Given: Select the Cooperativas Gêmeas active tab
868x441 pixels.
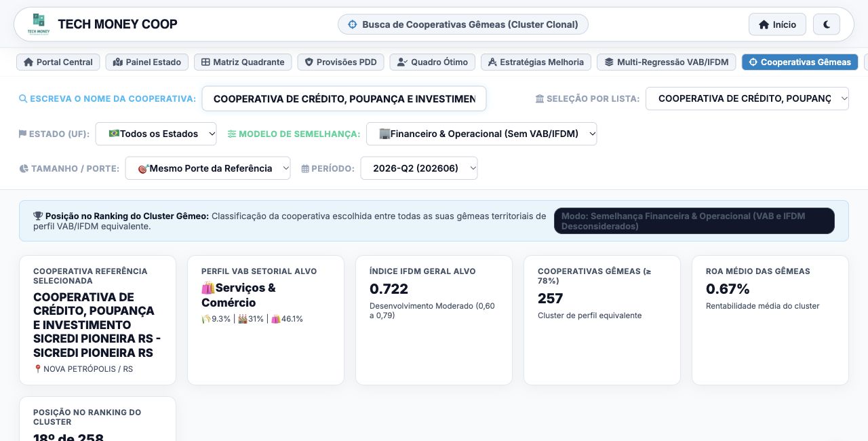Looking at the screenshot, I should (800, 62).
